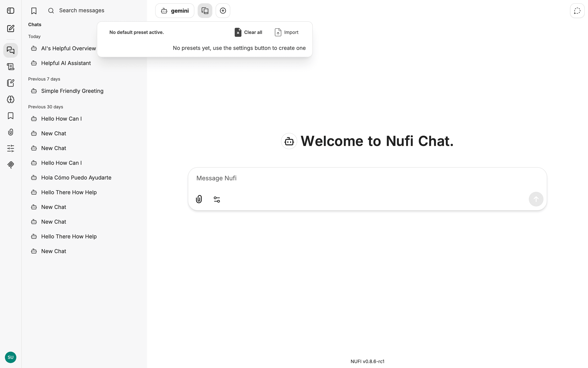Open the multi-paperclip sidebar icon
588x368 pixels.
pos(10,165)
